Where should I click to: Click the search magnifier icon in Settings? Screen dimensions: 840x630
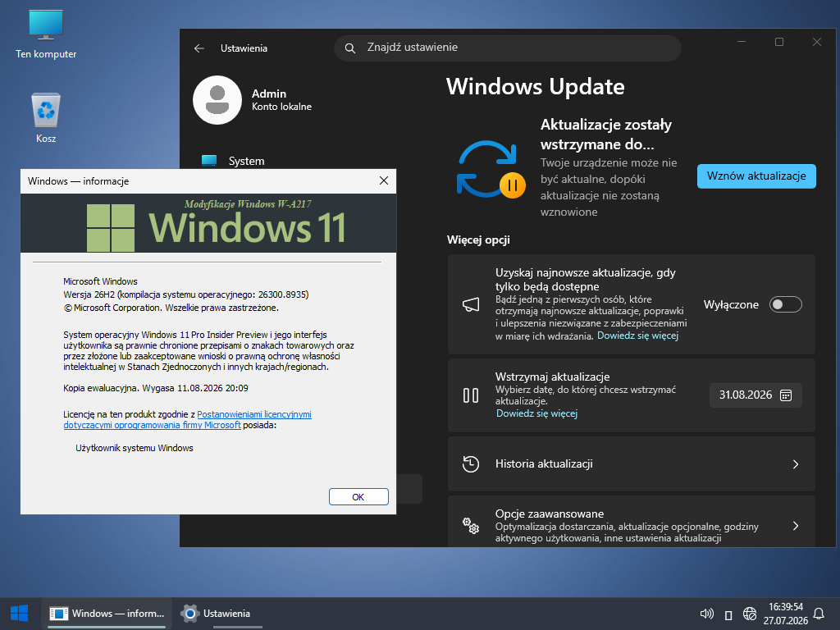click(349, 48)
